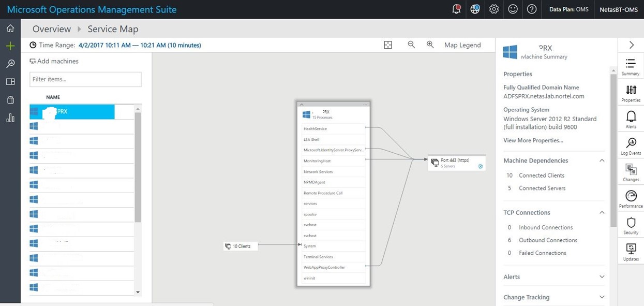This screenshot has width=644, height=306.
Task: Open Log Search magnifier in sidebar
Action: tap(10, 64)
